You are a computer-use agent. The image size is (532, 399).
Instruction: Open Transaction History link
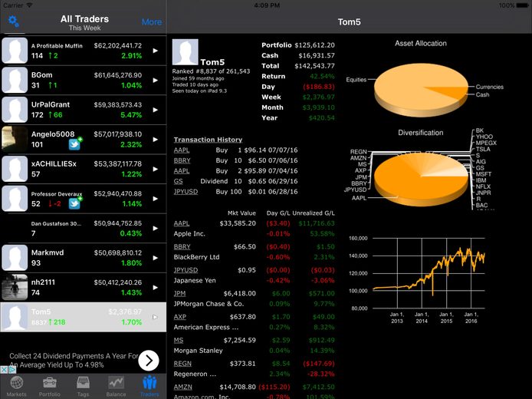[208, 140]
